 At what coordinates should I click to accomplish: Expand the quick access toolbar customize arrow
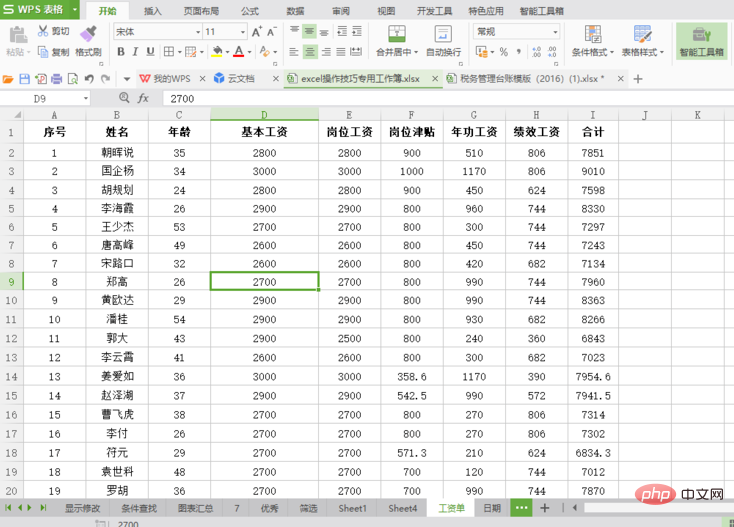click(126, 79)
